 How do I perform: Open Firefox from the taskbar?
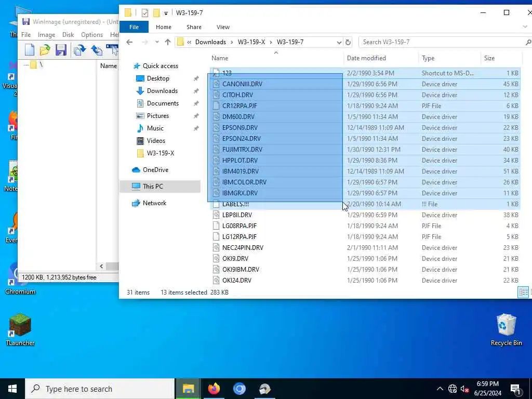pos(214,389)
